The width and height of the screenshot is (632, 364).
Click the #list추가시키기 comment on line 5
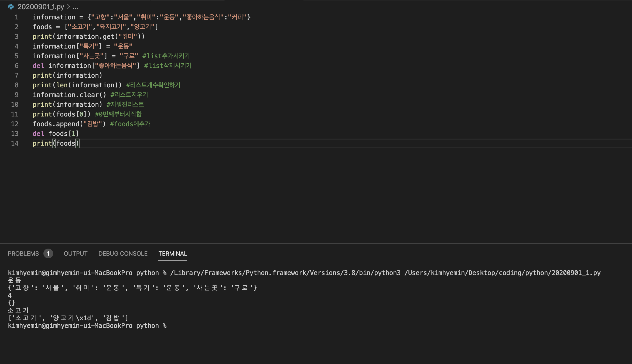pyautogui.click(x=166, y=56)
